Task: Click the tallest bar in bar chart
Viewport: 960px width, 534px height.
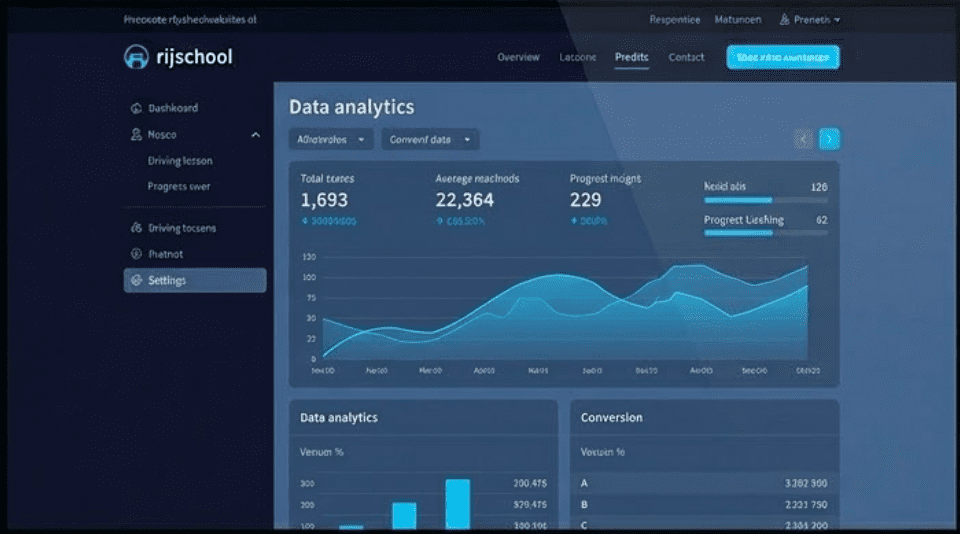Action: point(457,503)
